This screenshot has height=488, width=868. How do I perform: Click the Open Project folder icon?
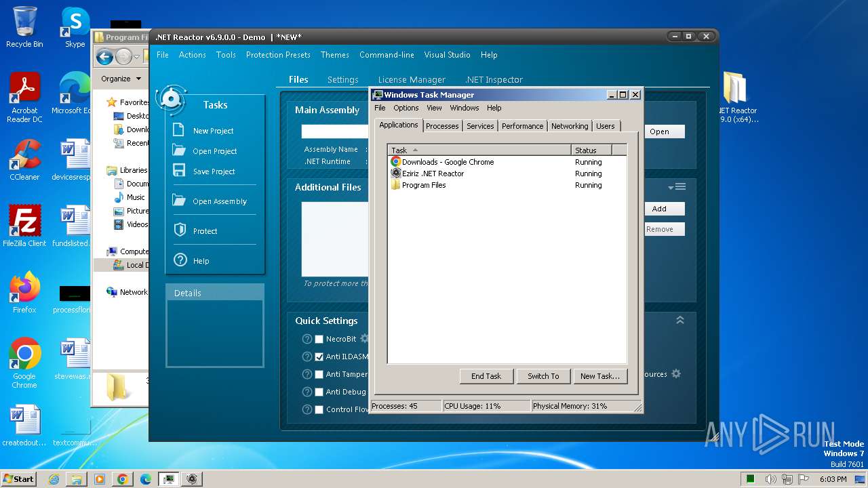(179, 150)
